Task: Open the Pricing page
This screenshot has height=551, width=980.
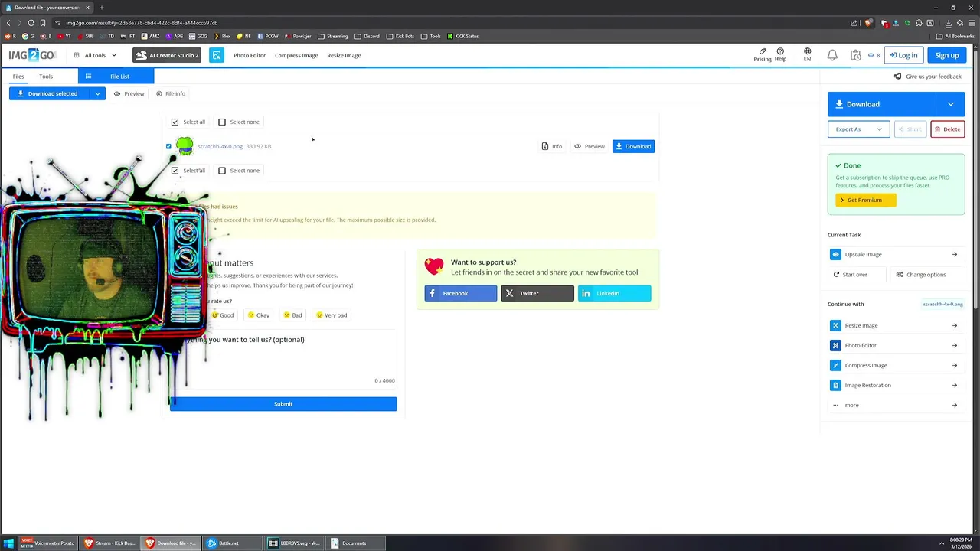Action: click(763, 55)
